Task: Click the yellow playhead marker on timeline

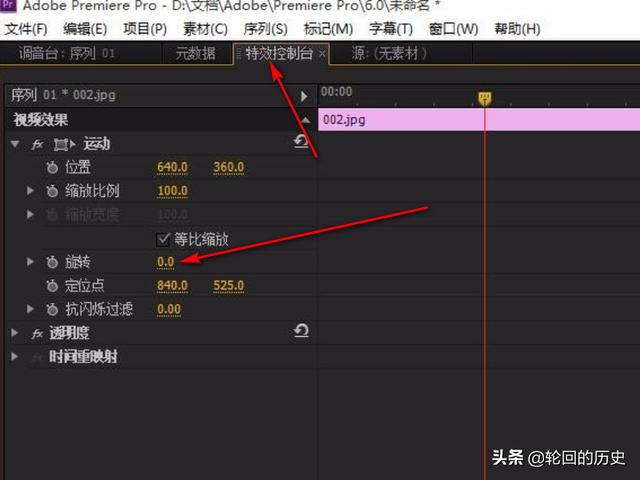Action: click(484, 97)
